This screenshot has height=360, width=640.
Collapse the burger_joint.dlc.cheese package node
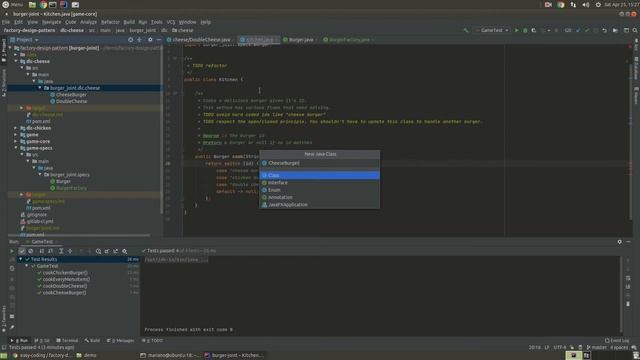point(40,88)
